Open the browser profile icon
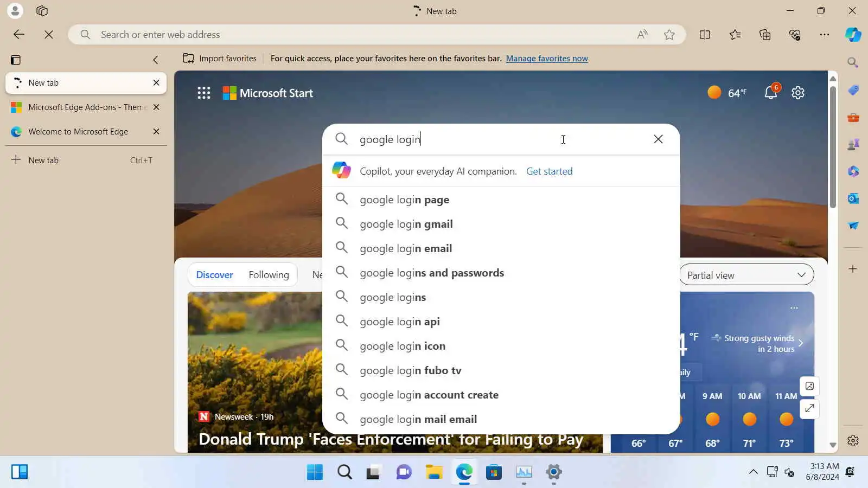Viewport: 868px width, 488px height. coord(15,11)
